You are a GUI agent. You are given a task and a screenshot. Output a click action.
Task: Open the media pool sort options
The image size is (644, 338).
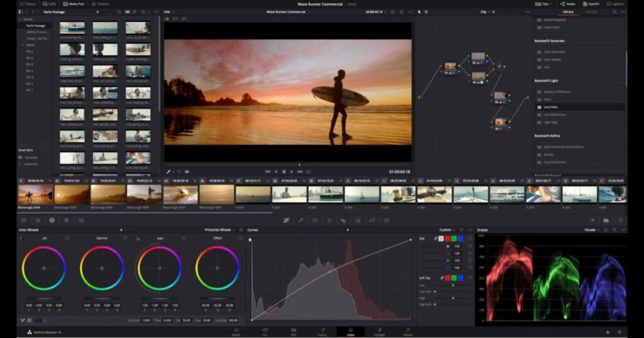click(x=119, y=12)
